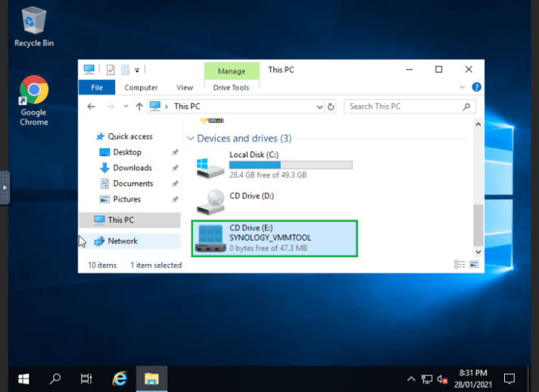Open the Computer ribbon tab
The image size is (539, 392).
click(141, 88)
